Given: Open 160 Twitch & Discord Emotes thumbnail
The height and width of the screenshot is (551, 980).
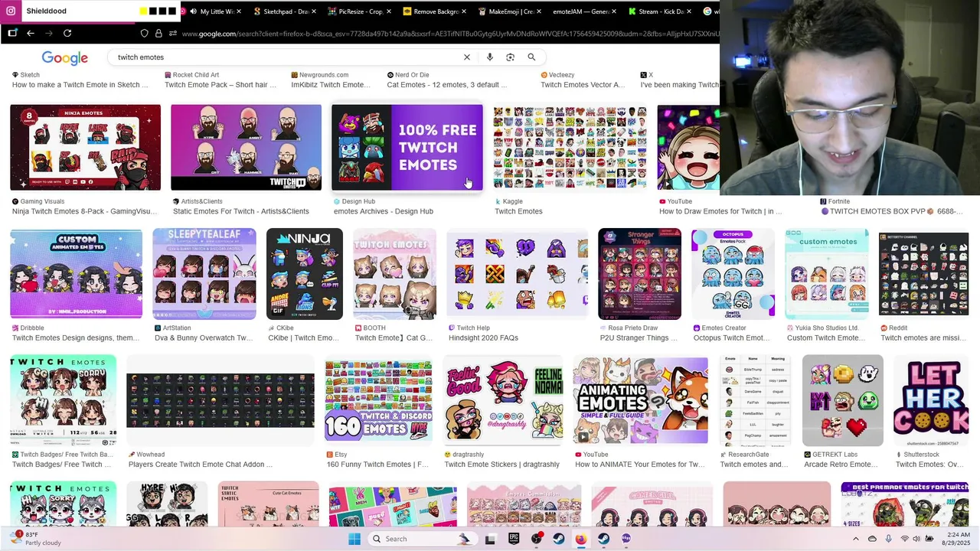Looking at the screenshot, I should click(x=378, y=399).
